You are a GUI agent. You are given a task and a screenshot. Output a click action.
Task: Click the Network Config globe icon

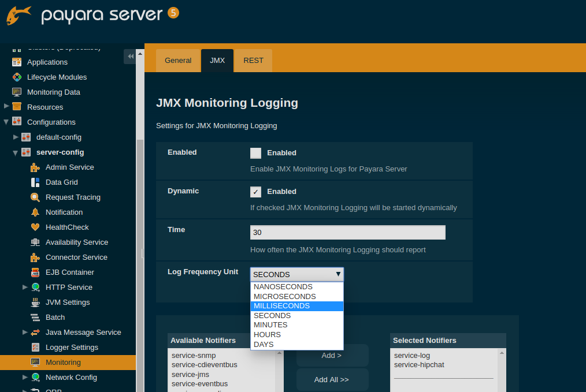[35, 377]
